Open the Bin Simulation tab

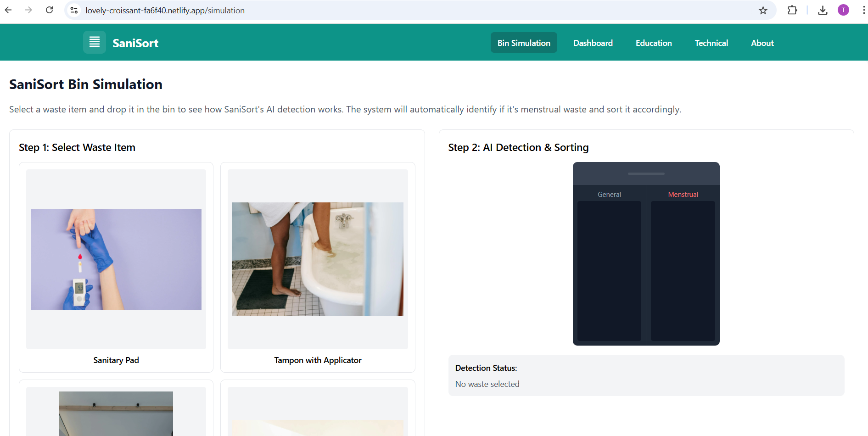coord(524,43)
